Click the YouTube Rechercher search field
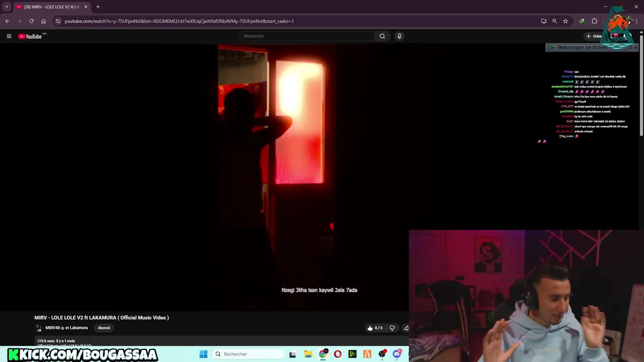The height and width of the screenshot is (362, 644). coord(307,36)
